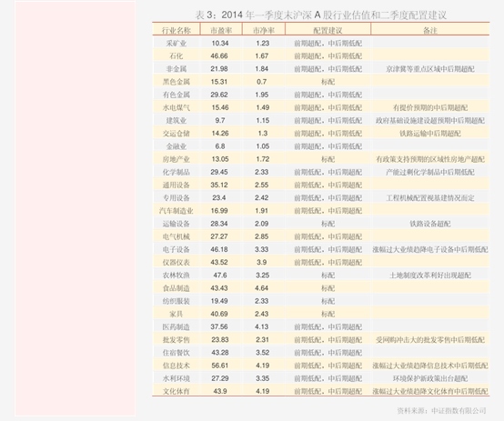Click the '黑色金属' industry cell
This screenshot has height=421, width=504.
click(176, 82)
